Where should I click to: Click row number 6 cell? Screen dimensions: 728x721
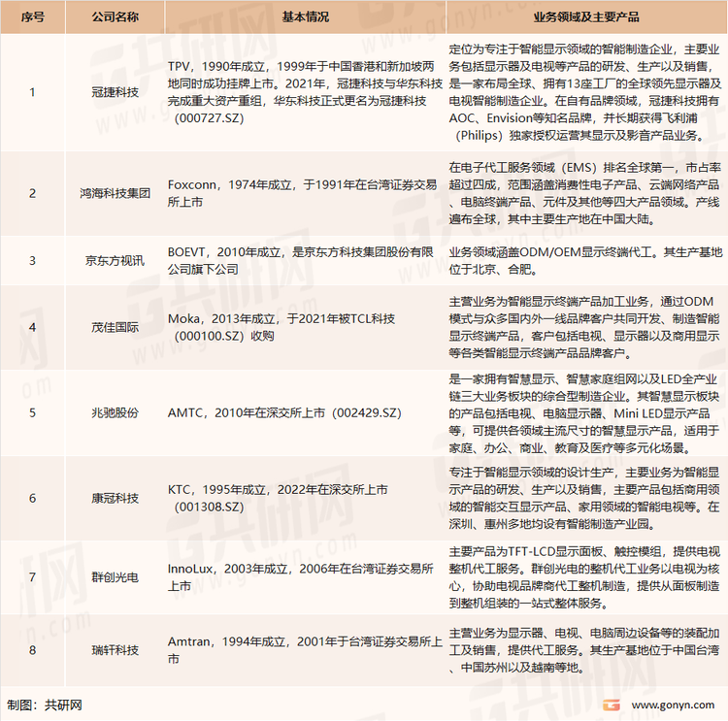coord(32,498)
